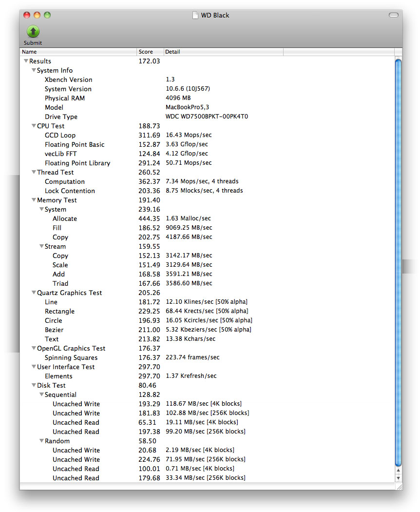Click the 102.88 MB/sec [256K blocks] detail
The image size is (420, 512).
[207, 413]
